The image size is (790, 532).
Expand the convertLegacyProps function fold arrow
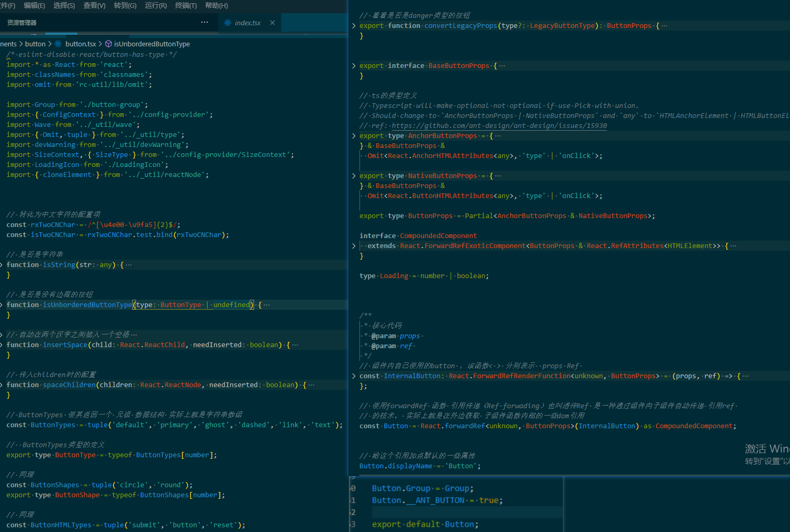(x=354, y=26)
